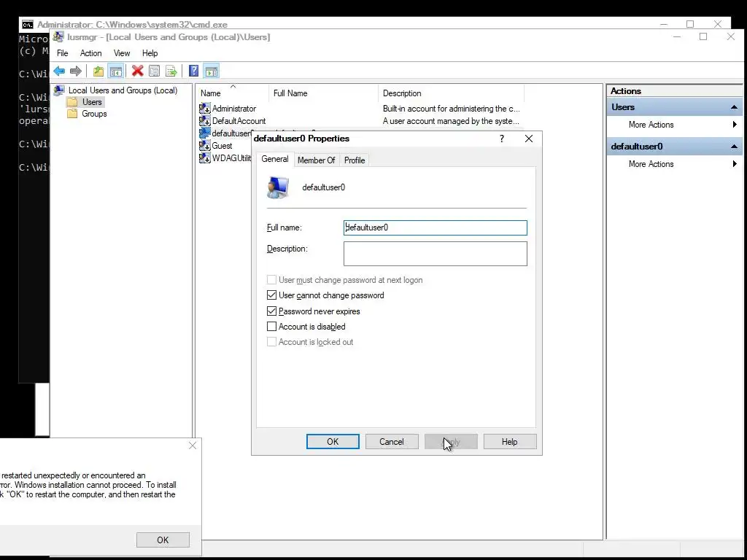Select the DefaultAccount user row
This screenshot has height=560, width=747.
(361, 121)
